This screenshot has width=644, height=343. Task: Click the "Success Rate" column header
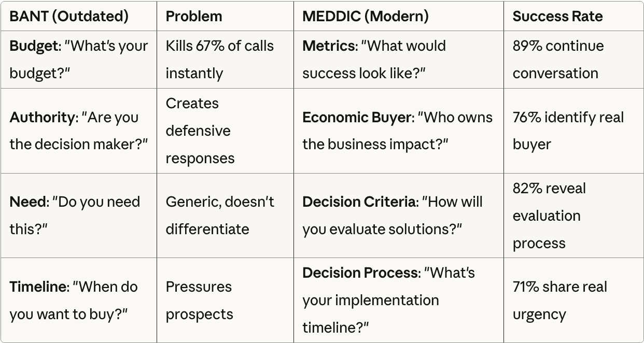[x=557, y=17]
